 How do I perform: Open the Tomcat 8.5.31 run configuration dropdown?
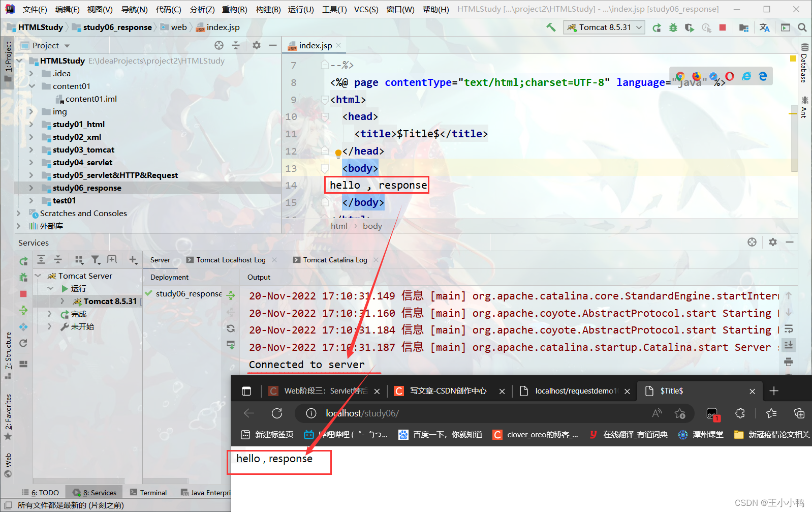tap(604, 27)
